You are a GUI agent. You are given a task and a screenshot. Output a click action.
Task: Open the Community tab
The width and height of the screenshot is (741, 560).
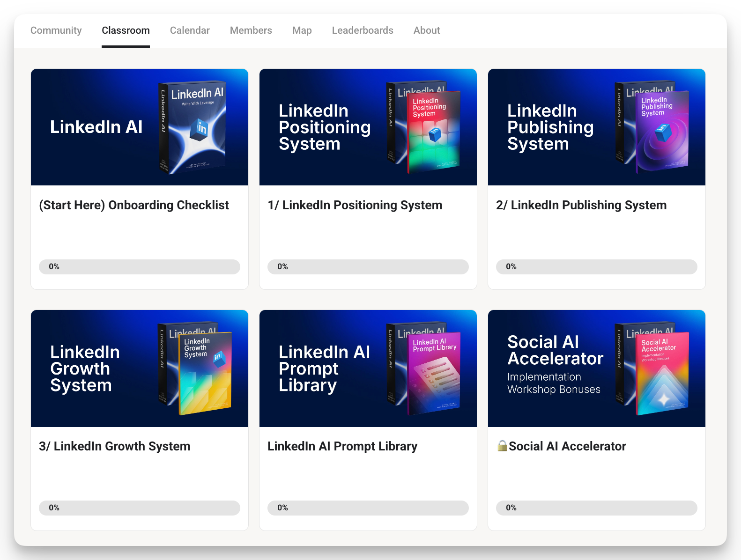point(56,30)
